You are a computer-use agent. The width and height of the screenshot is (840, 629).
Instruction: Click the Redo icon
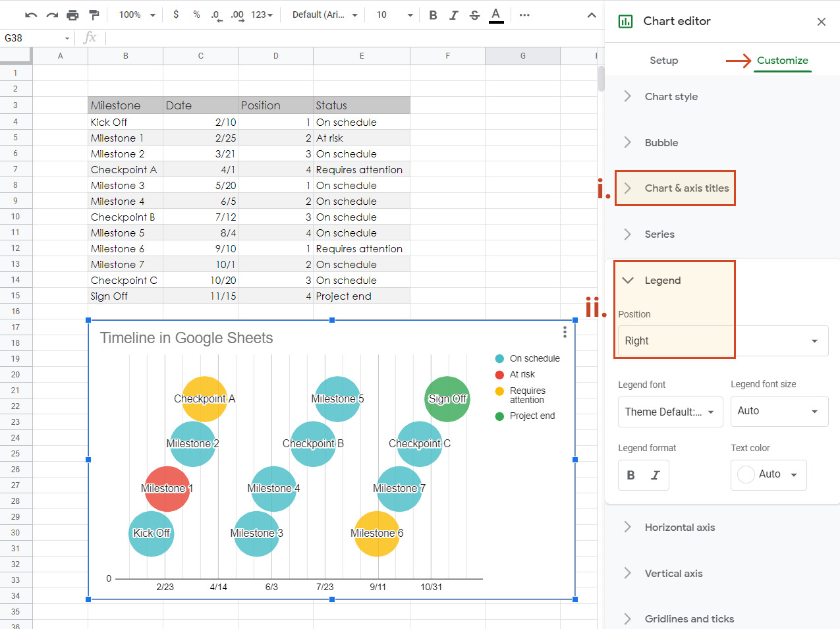51,14
